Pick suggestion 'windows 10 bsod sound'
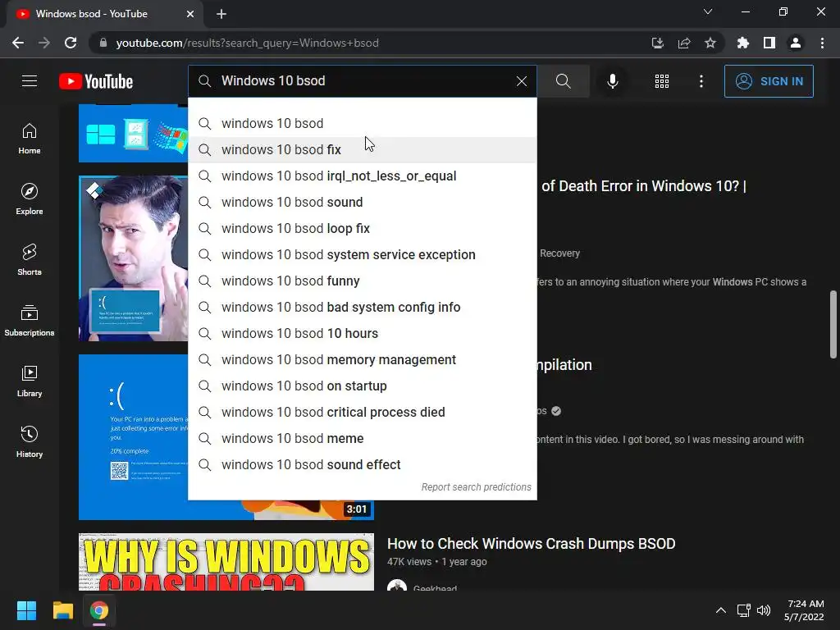 [x=362, y=202]
